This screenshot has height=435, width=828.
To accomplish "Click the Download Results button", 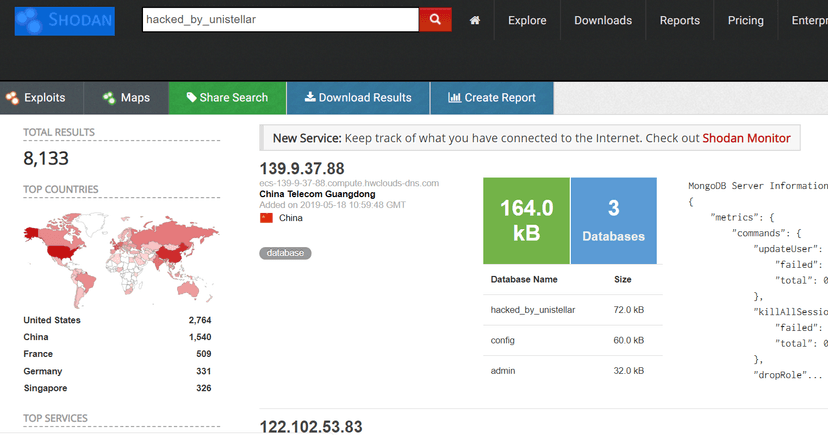I will click(358, 98).
